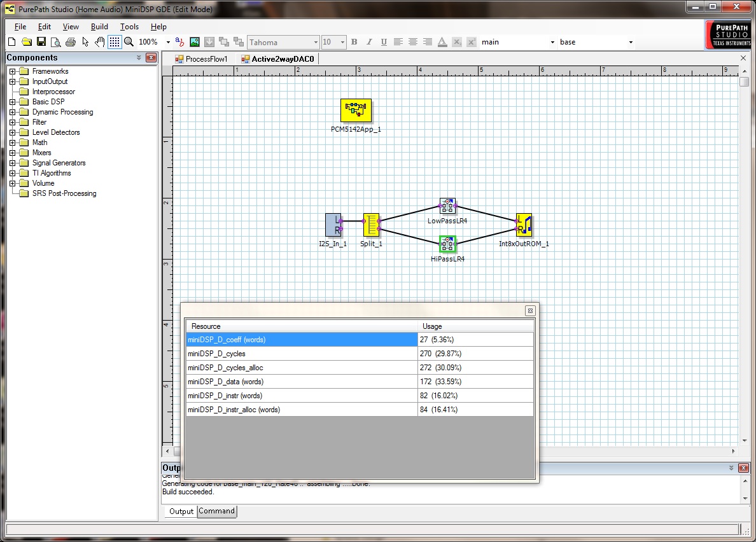Expand the Signal Generators folder

(13, 163)
